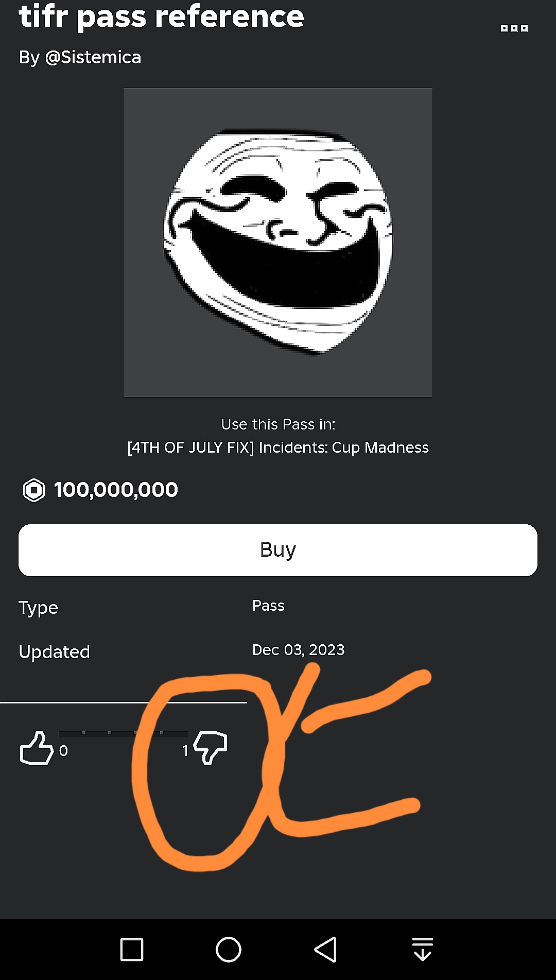Open Android recent apps square button
Viewport: 556px width, 980px height.
point(132,949)
